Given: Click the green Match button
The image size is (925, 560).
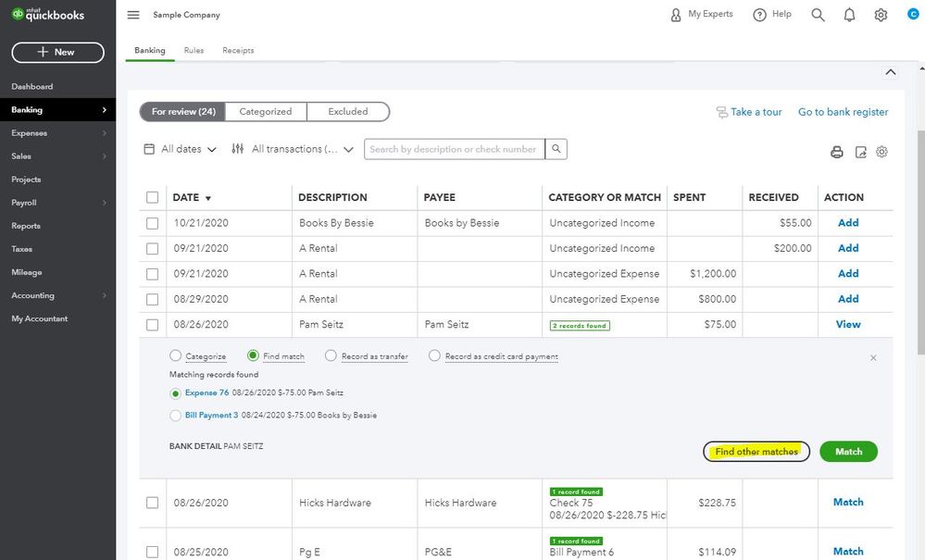Looking at the screenshot, I should coord(848,452).
